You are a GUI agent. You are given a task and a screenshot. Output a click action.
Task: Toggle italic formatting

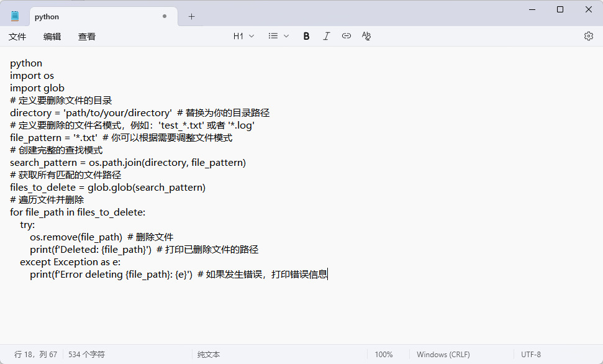coord(326,36)
